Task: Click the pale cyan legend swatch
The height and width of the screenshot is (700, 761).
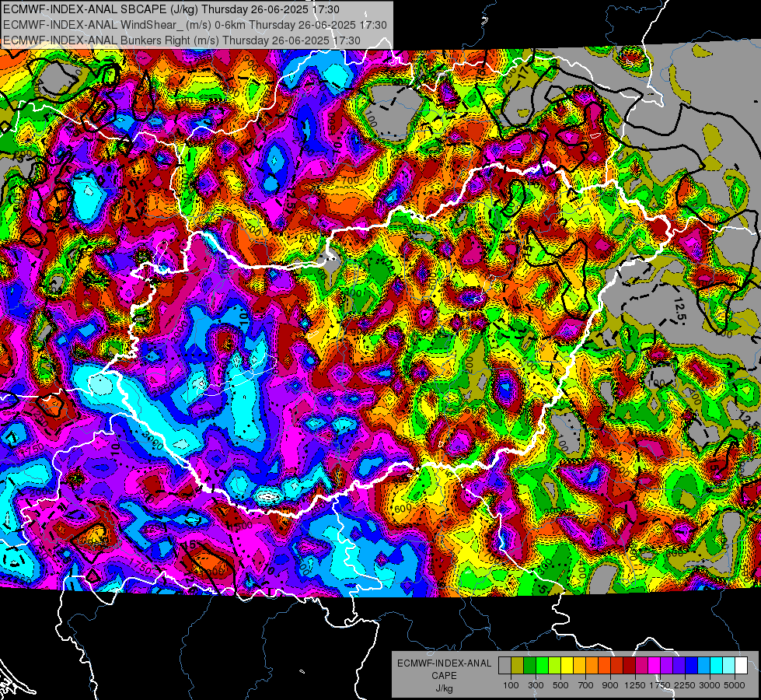Action: pos(729,665)
